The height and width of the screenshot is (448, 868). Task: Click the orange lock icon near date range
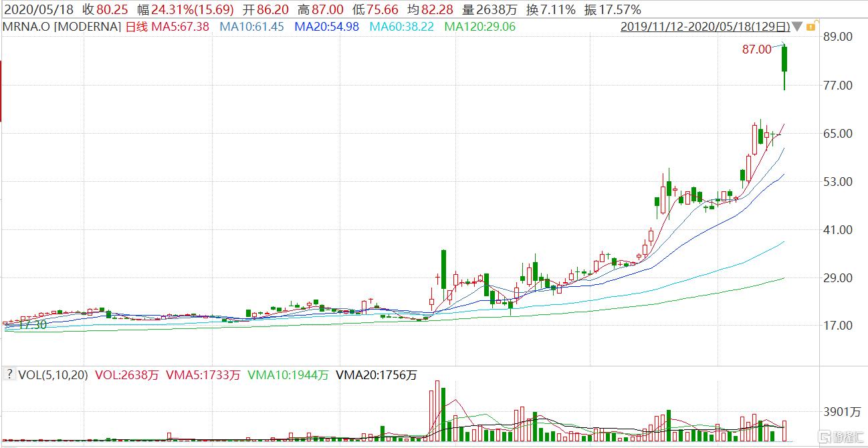(x=810, y=27)
